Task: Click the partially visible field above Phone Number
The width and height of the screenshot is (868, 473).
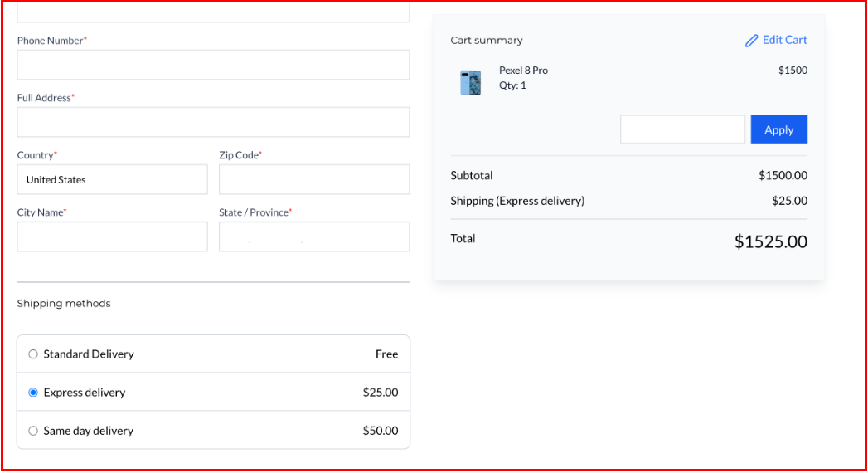Action: (x=213, y=12)
